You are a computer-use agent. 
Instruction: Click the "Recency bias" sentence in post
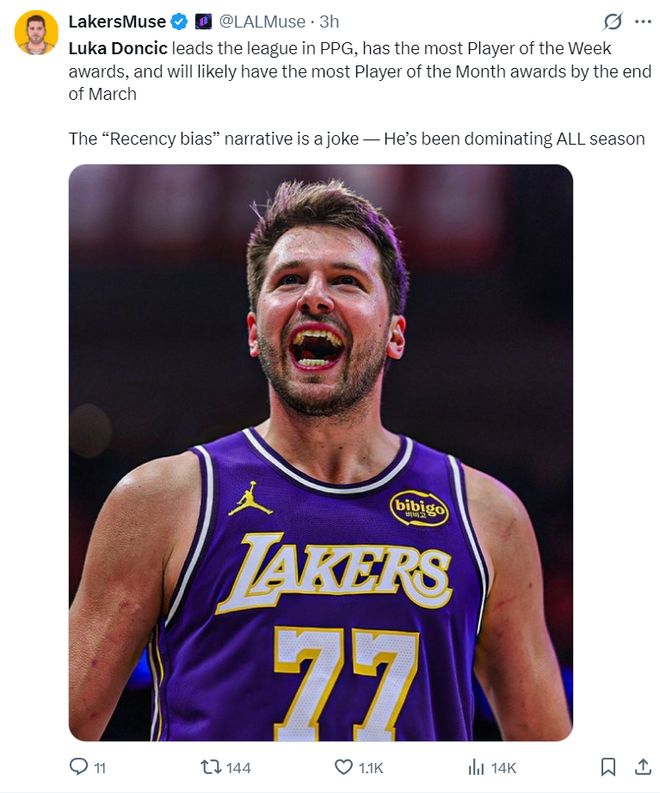pos(355,139)
